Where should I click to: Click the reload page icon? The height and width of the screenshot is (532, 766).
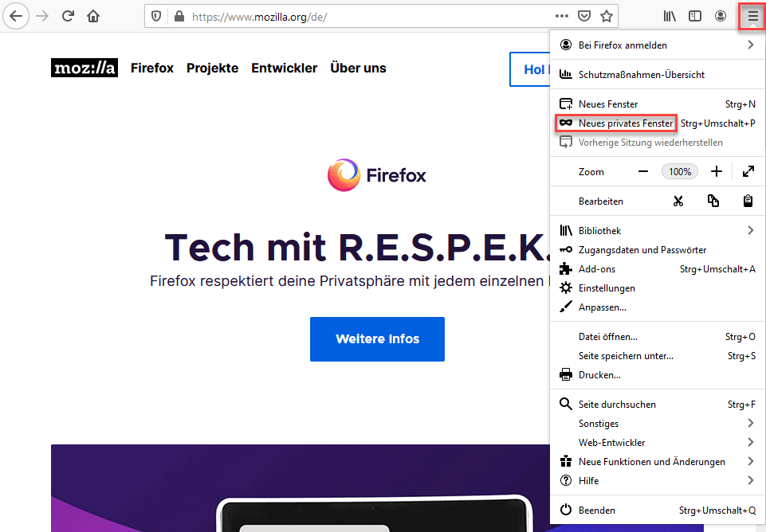click(69, 16)
